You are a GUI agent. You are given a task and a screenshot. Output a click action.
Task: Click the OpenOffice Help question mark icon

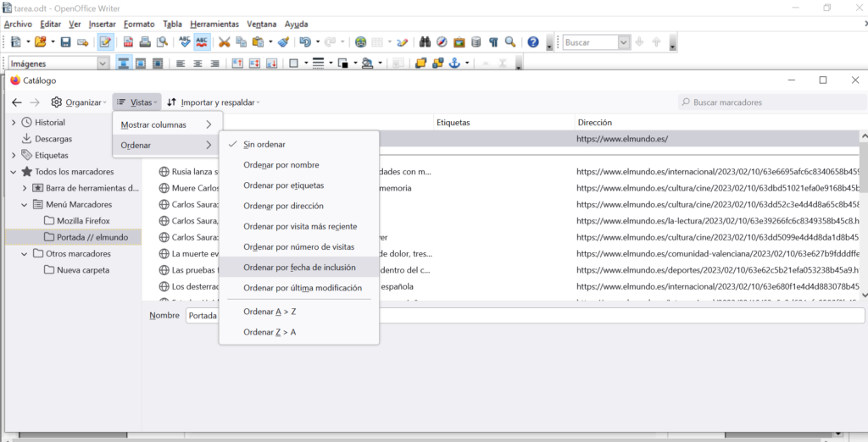[x=532, y=41]
